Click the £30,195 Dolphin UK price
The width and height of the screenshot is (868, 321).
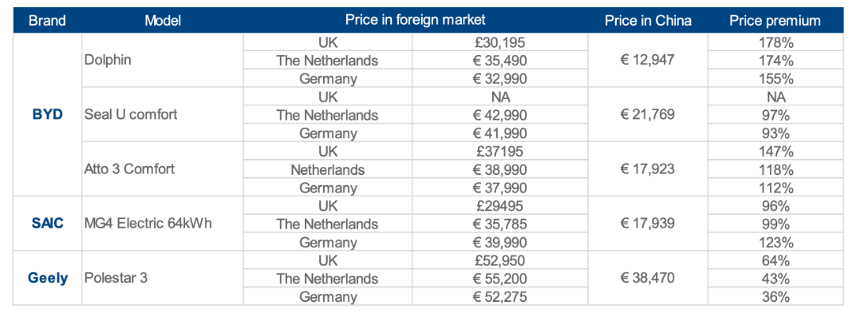point(499,42)
